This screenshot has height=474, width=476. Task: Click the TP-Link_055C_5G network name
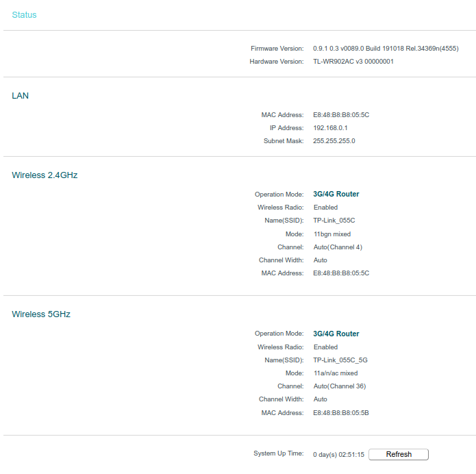pyautogui.click(x=341, y=360)
